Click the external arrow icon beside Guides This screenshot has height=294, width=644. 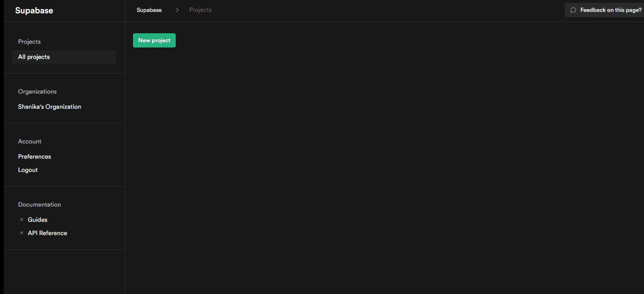(21, 220)
